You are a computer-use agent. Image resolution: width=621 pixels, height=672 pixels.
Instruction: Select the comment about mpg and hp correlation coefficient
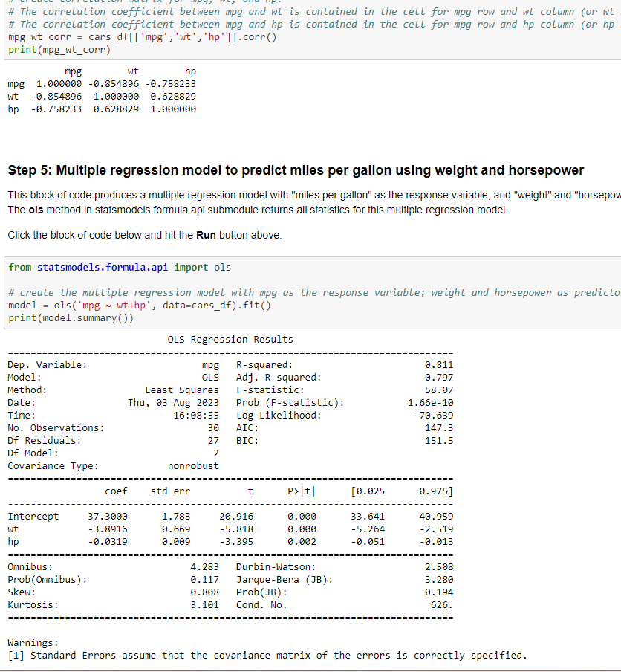[314, 25]
